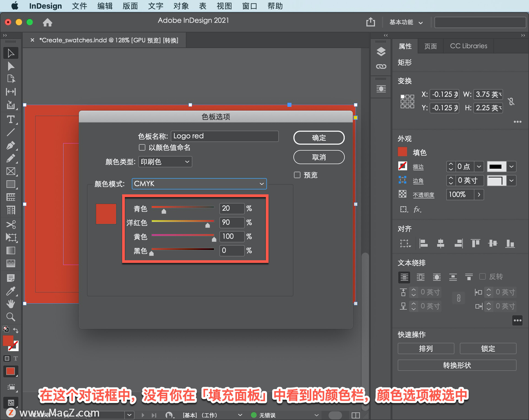The width and height of the screenshot is (529, 420).
Task: Open the Links panel icon
Action: coord(381,66)
